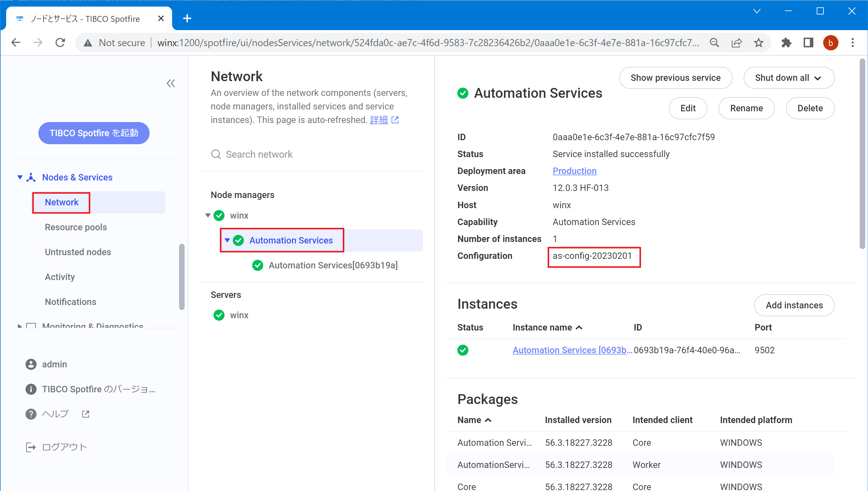Select Nodes & Services menu label
This screenshot has height=491, width=868.
[x=77, y=177]
